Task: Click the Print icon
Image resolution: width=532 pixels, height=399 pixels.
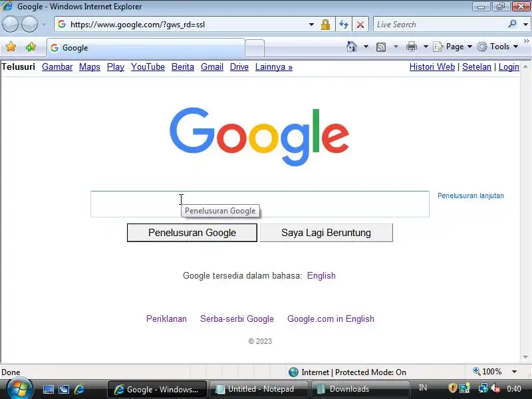Action: (412, 47)
